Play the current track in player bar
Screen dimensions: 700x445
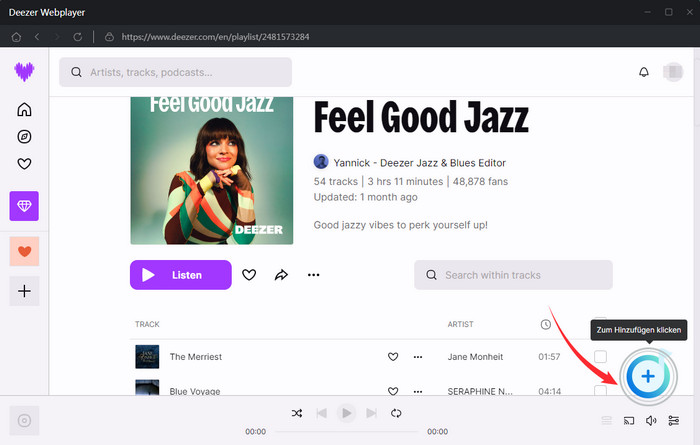pos(346,413)
